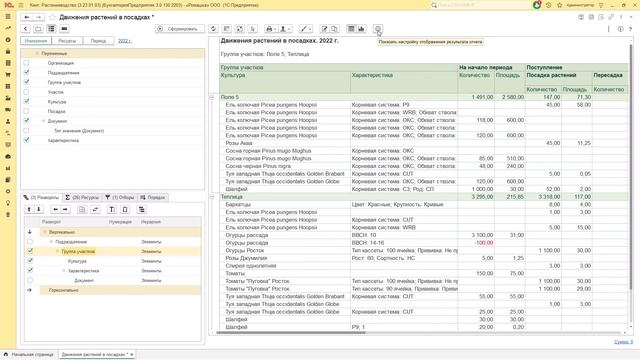The image size is (640, 360).
Task: Open the Разрезы tab
Action: click(x=41, y=198)
